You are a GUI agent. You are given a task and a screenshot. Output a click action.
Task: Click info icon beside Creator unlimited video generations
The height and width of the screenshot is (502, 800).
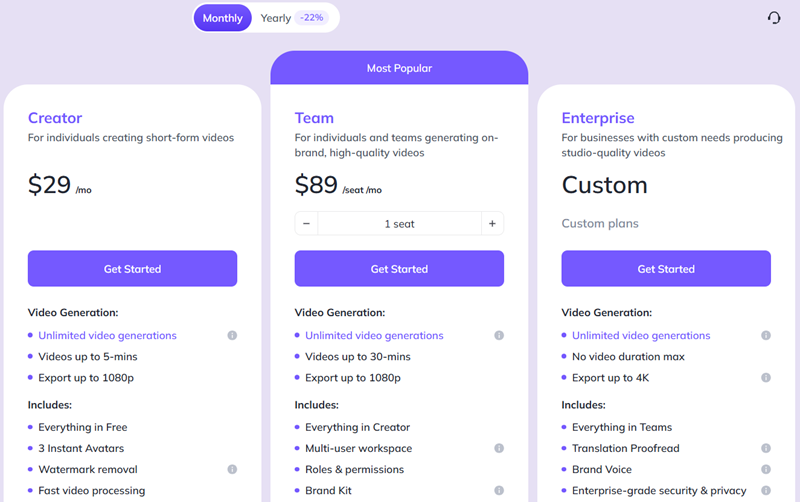[232, 336]
